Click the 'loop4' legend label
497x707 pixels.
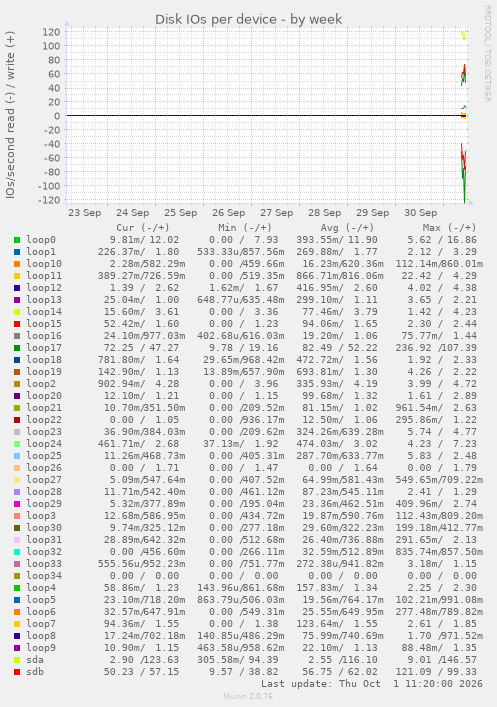[41, 588]
